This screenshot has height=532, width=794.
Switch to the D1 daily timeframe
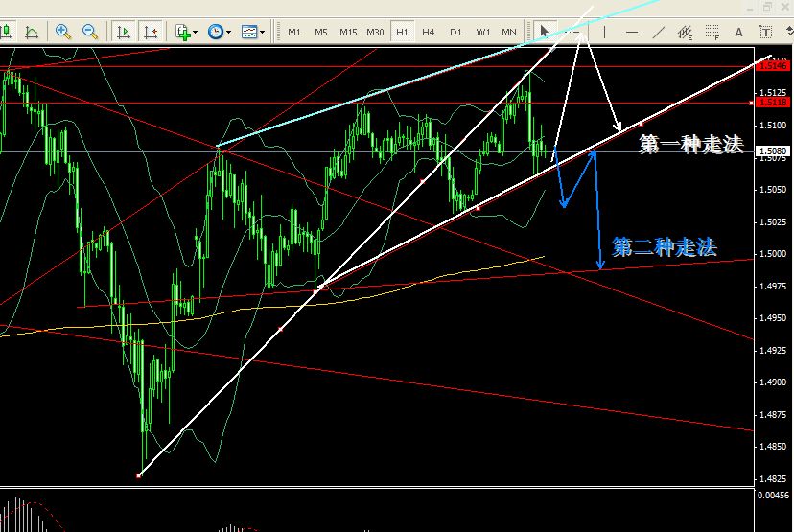coord(455,32)
